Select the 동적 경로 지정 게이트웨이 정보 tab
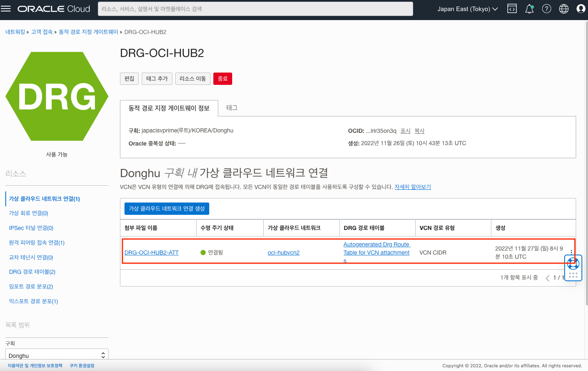Screen dimensions: 588x371 pos(169,107)
